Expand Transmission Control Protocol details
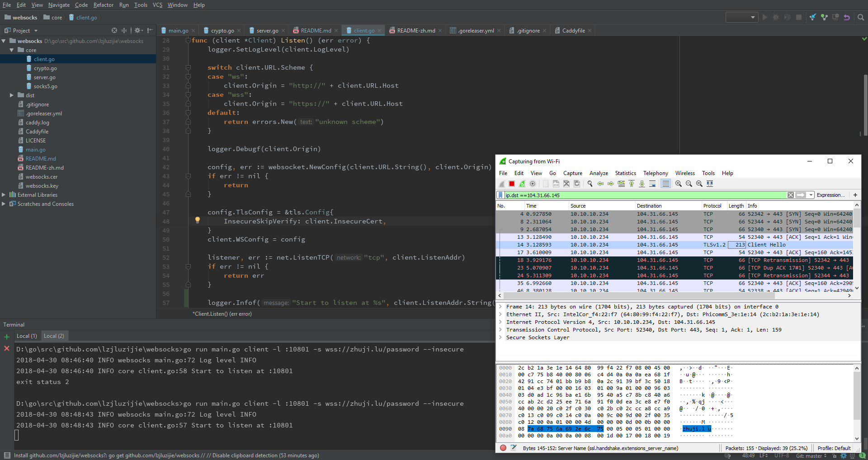 pyautogui.click(x=500, y=330)
